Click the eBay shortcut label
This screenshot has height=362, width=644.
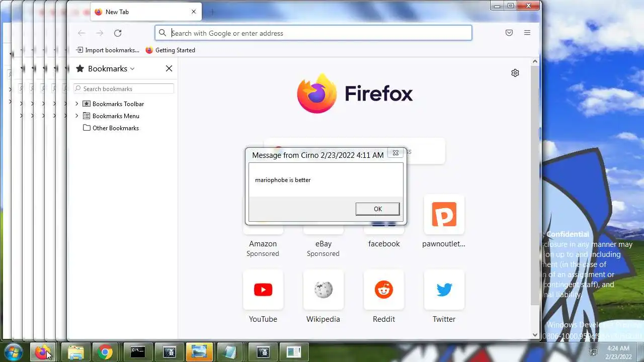click(x=324, y=244)
